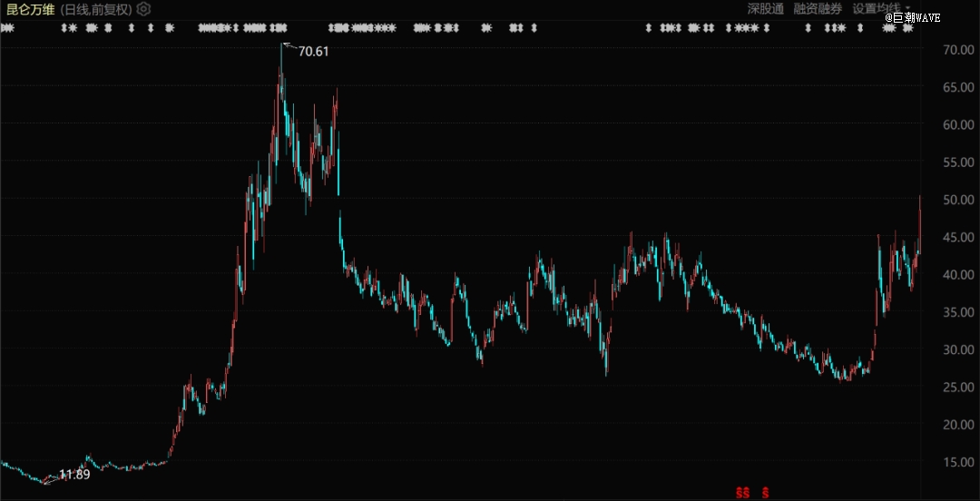980x501 pixels.
Task: Select the rightmost red S marker
Action: (x=766, y=493)
